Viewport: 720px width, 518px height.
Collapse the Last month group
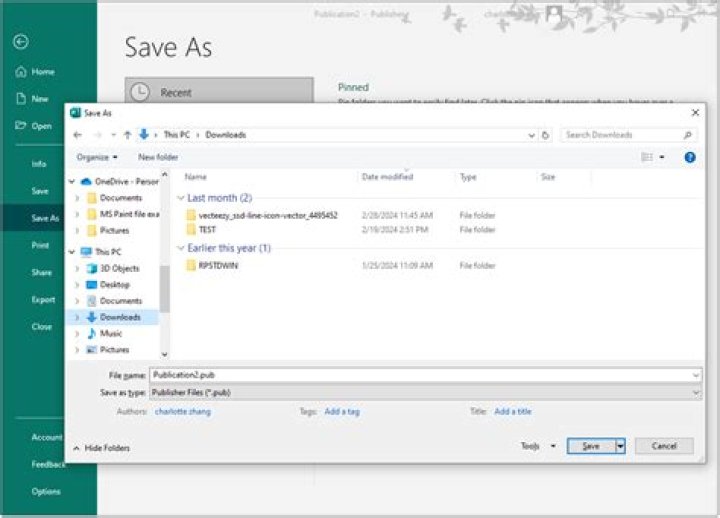click(x=180, y=198)
